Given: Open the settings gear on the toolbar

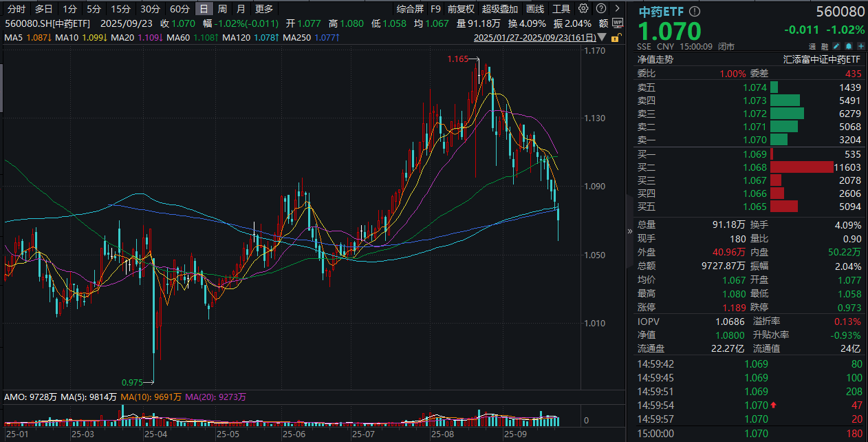Looking at the screenshot, I should [x=583, y=8].
